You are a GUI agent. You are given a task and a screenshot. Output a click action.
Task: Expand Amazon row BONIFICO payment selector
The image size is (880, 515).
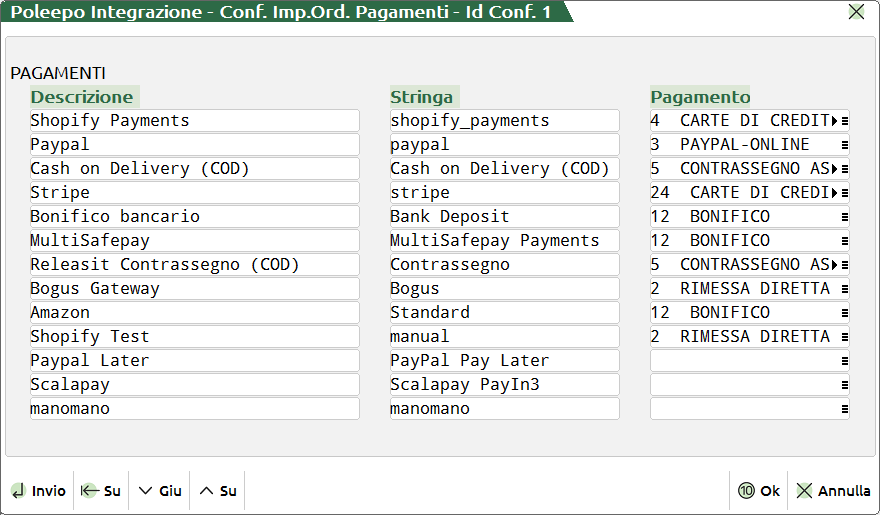844,313
